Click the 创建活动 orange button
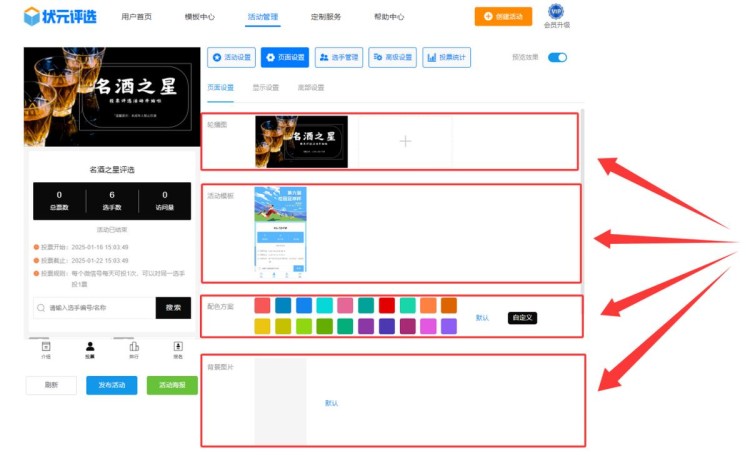Screen dimensions: 750x456 click(503, 16)
